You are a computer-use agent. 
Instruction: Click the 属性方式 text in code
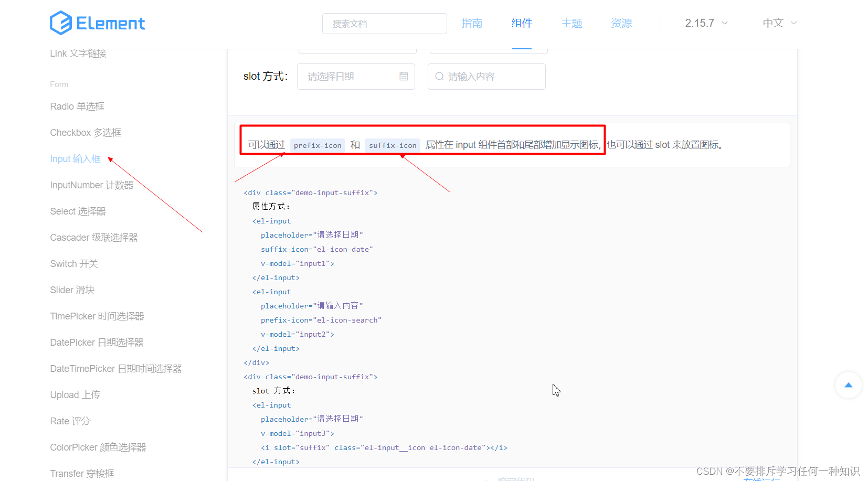[271, 206]
